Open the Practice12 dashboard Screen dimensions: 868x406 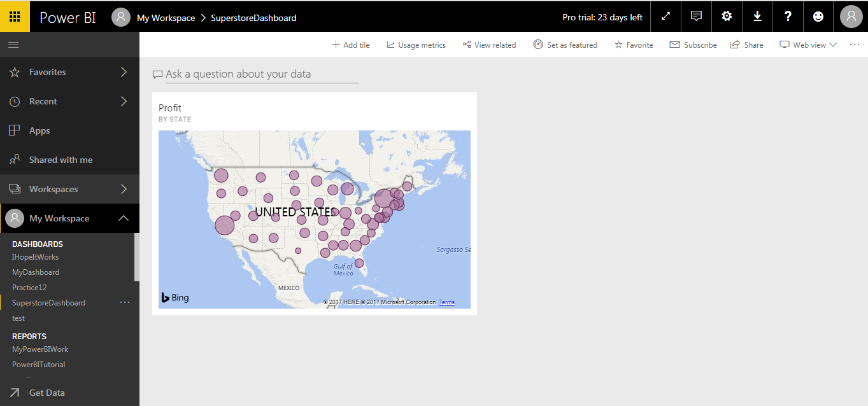[x=29, y=288]
